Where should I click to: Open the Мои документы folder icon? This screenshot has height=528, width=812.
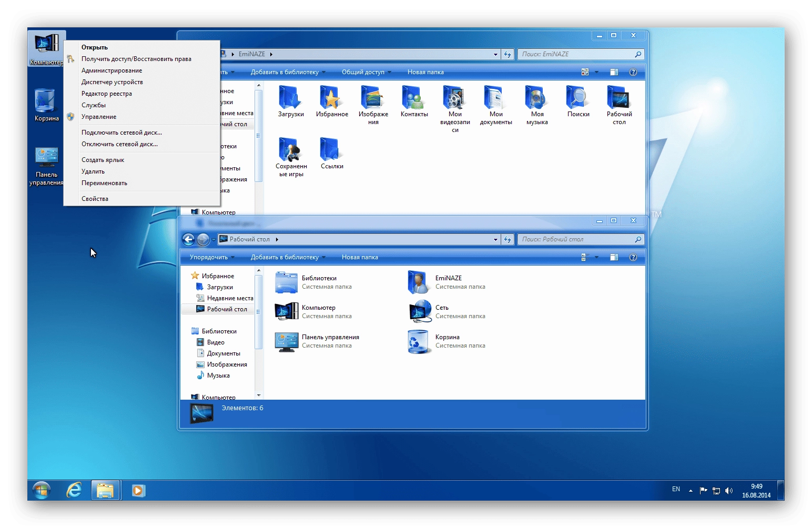(x=495, y=98)
